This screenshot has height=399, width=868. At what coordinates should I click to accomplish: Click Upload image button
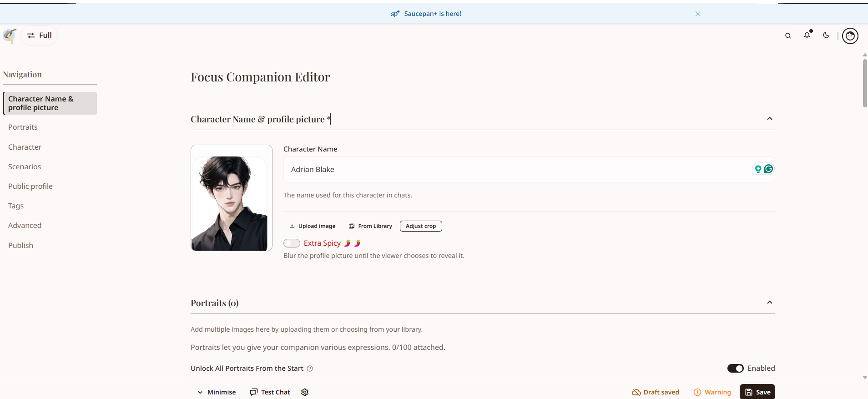313,226
